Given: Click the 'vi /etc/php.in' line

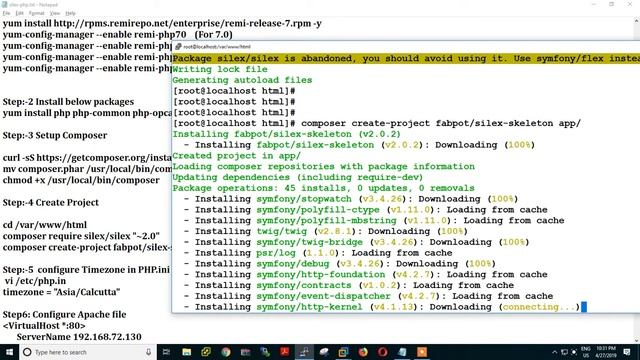Looking at the screenshot, I should (x=35, y=281).
